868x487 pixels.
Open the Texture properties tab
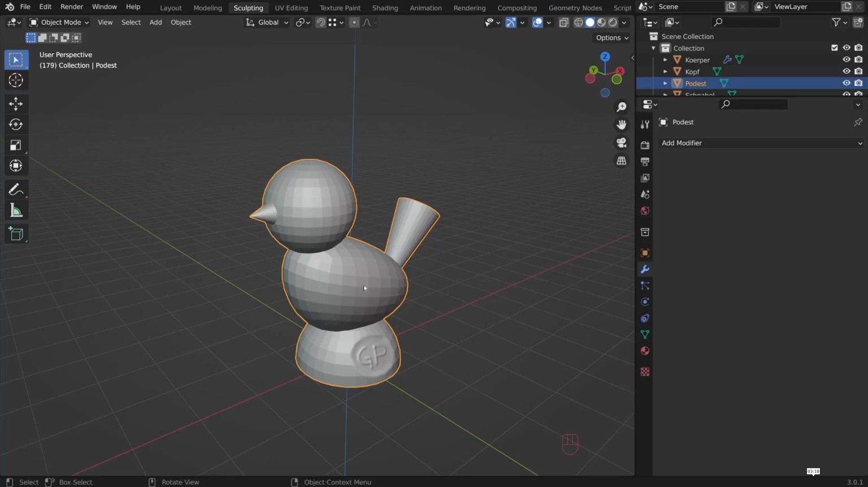[x=645, y=372]
